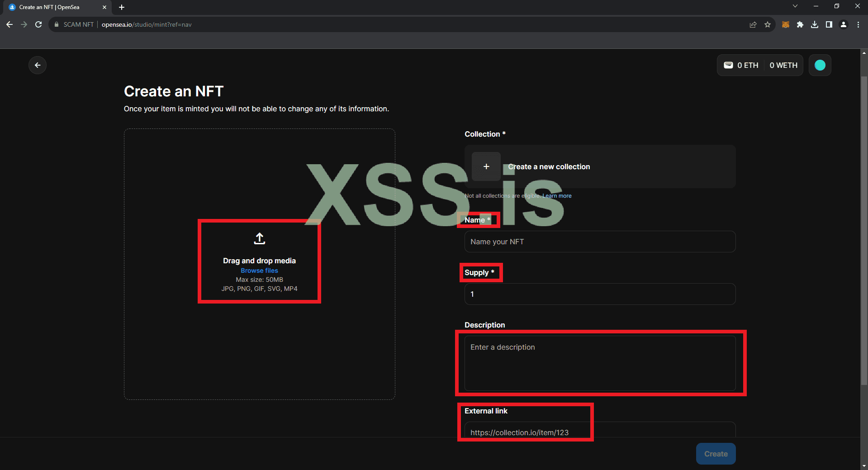Click the plus icon for new collection
The image size is (868, 470).
[486, 166]
